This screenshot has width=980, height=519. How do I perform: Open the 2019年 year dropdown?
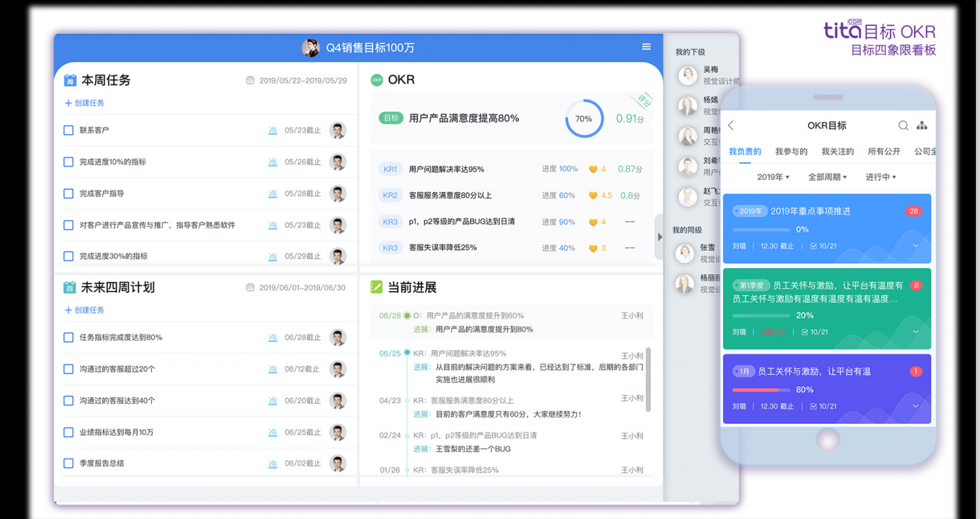tap(773, 177)
